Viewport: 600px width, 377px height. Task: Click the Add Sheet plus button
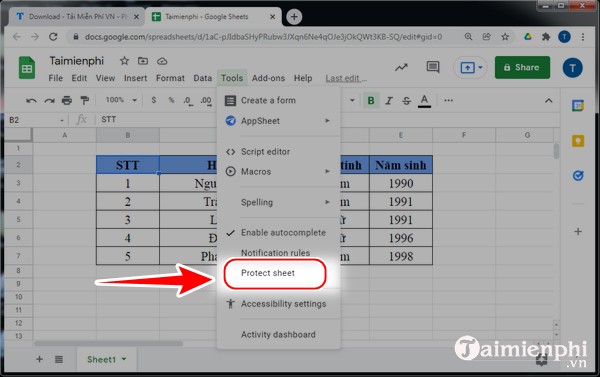tap(39, 359)
